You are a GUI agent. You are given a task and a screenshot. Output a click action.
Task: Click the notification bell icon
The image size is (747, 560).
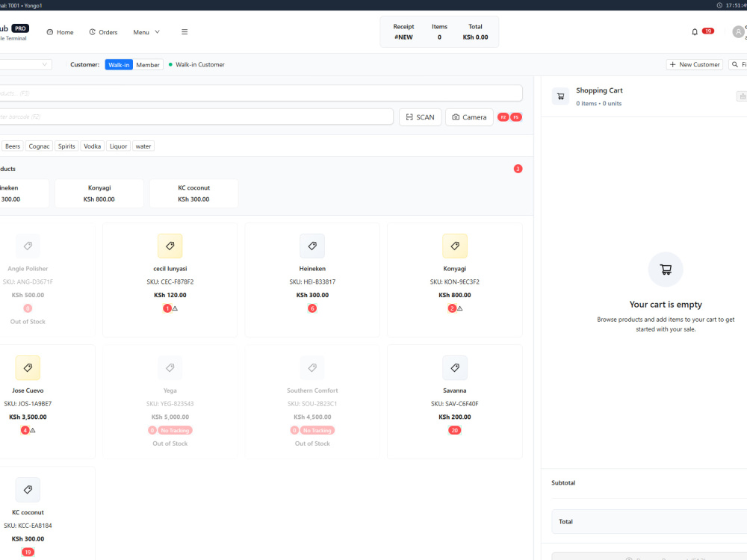[695, 32]
